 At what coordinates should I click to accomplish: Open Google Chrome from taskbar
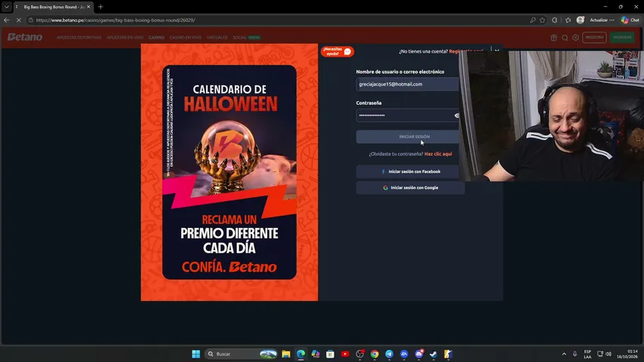click(374, 354)
